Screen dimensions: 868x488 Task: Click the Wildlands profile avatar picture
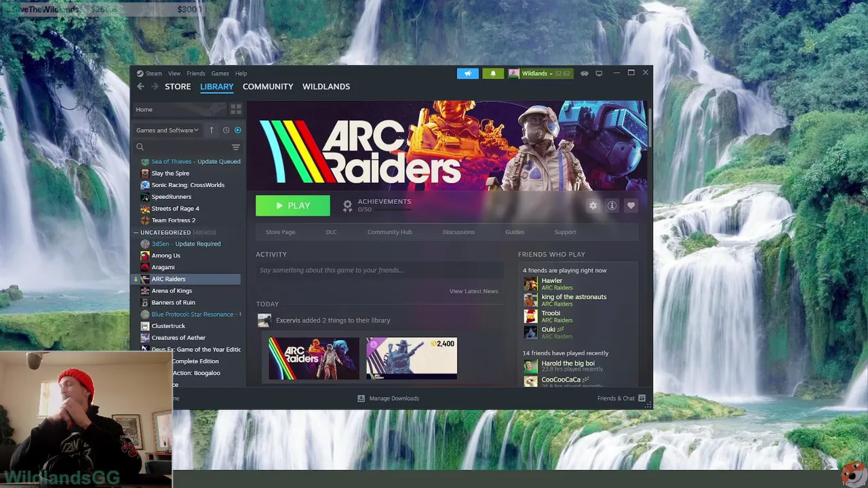[514, 73]
